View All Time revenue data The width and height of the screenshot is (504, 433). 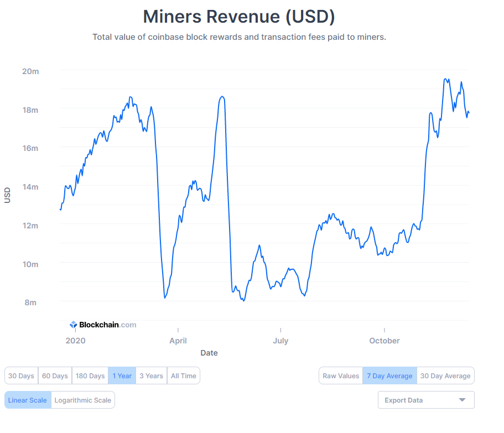183,376
